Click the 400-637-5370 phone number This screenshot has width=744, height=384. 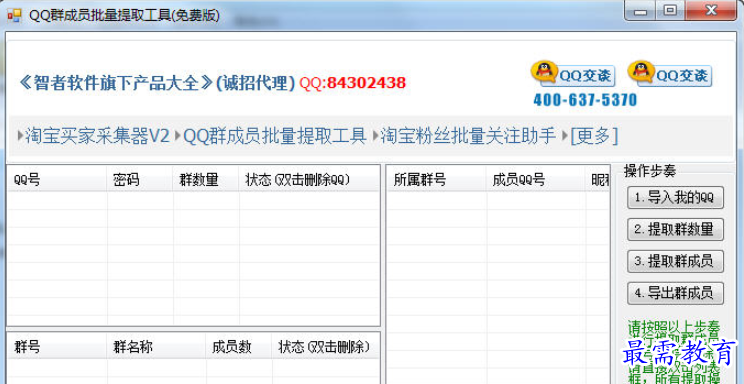pos(585,100)
